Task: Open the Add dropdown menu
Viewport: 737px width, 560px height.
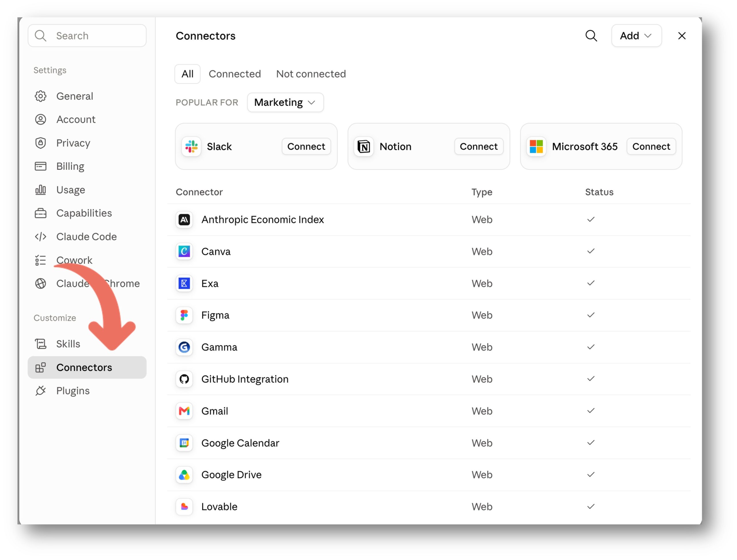Action: coord(636,36)
